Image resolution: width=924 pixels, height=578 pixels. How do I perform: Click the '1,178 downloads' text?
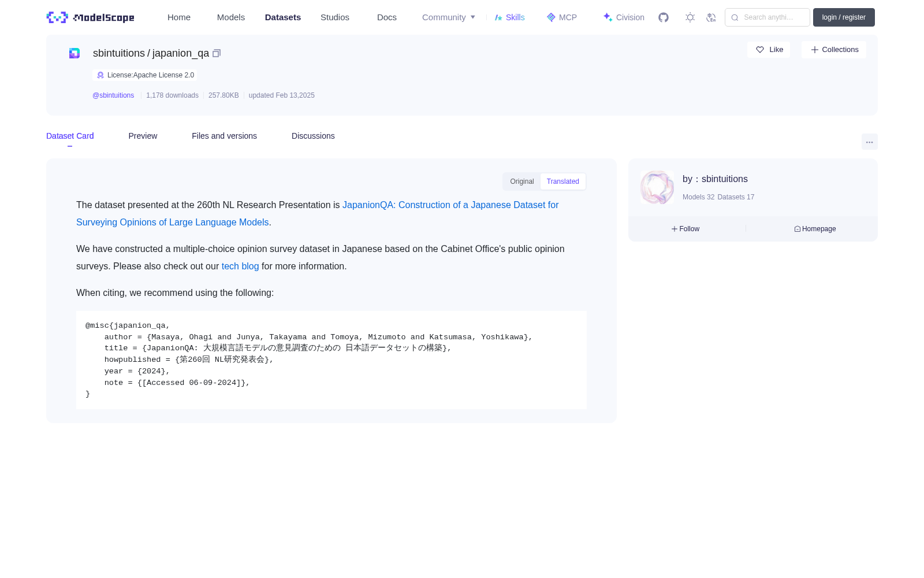172,95
